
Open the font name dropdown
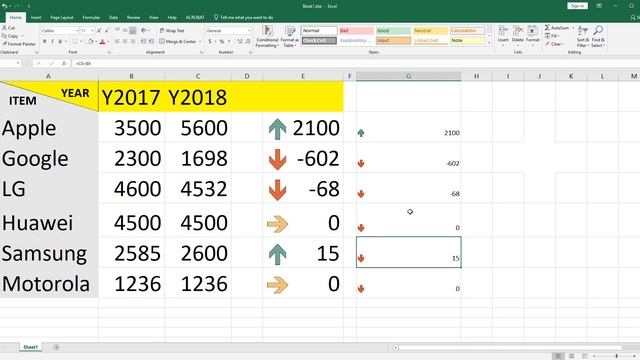click(x=76, y=31)
